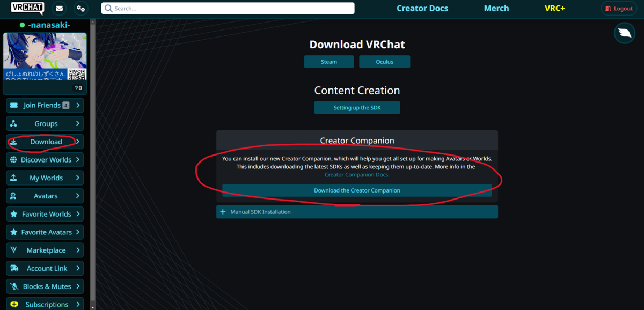Image resolution: width=644 pixels, height=310 pixels.
Task: Focus the Search input field
Action: tap(228, 9)
